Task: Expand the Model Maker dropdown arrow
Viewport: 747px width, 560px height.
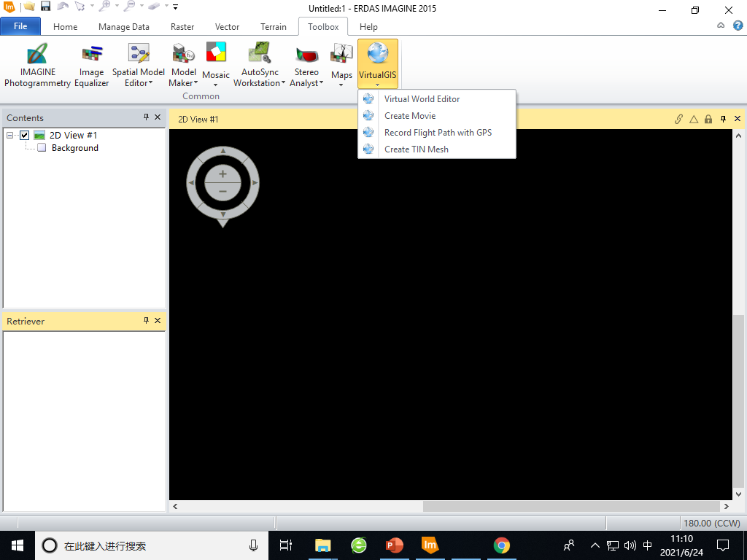Action: point(196,82)
